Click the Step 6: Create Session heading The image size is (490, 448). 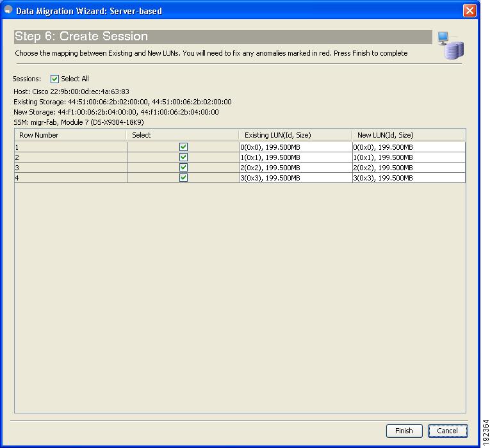tap(81, 36)
